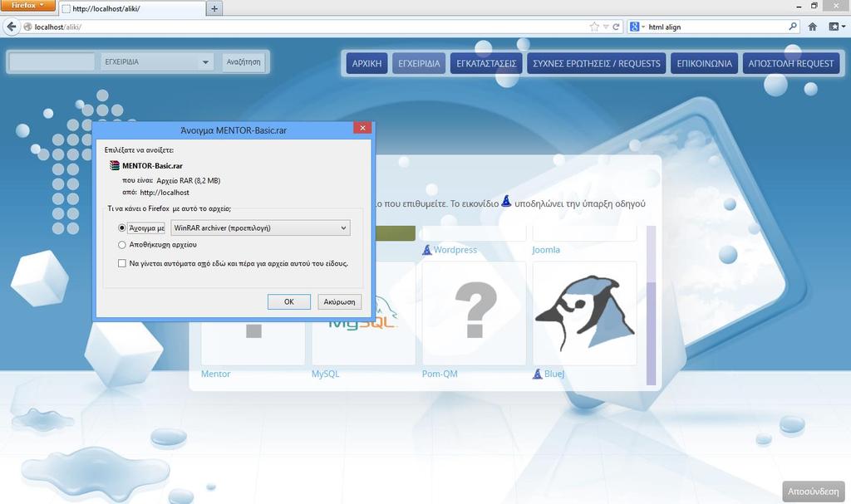Open the ΕΠΙΚΟΙΝΩΝΙΑ menu item

pyautogui.click(x=705, y=63)
